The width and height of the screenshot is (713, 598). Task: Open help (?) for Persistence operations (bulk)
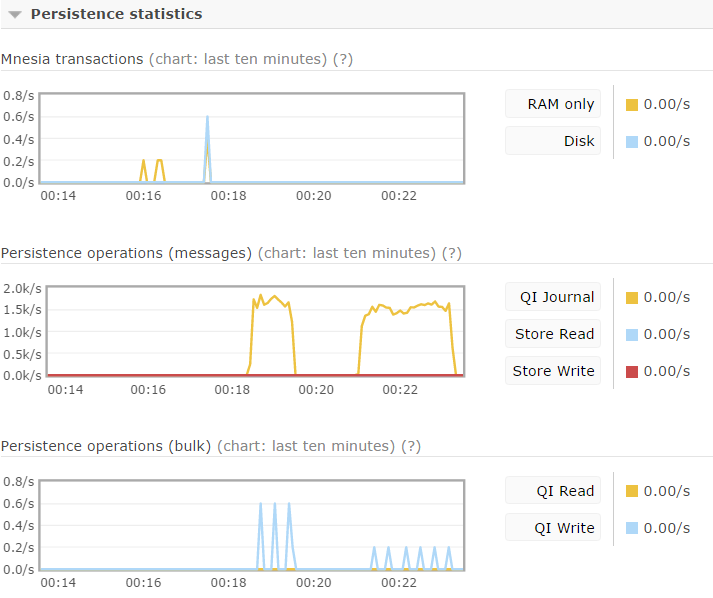click(410, 446)
